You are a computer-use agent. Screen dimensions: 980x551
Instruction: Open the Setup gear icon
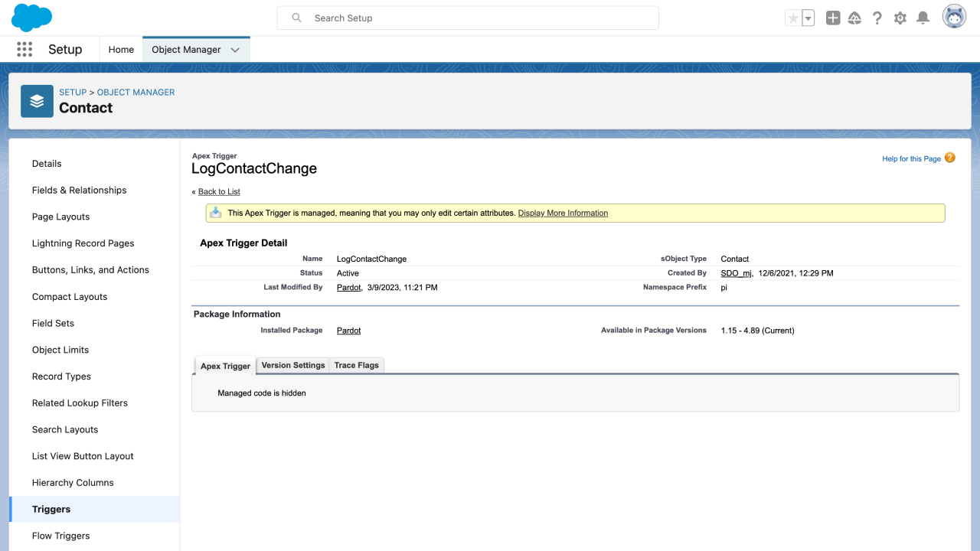coord(900,18)
